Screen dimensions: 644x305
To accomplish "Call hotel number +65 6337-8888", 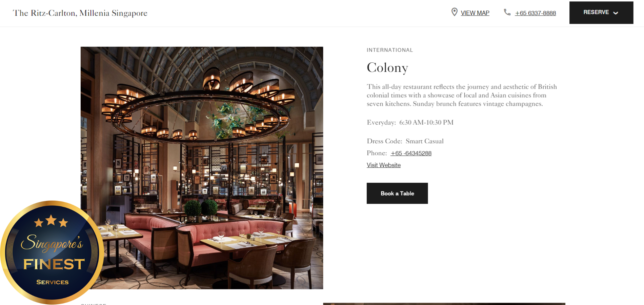I will pos(535,13).
